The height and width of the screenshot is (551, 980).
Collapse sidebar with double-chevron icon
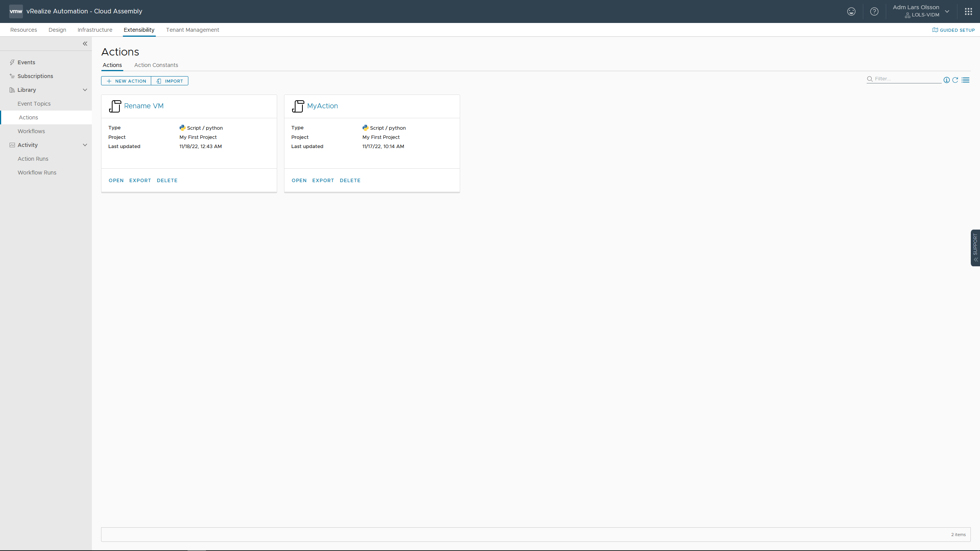85,44
